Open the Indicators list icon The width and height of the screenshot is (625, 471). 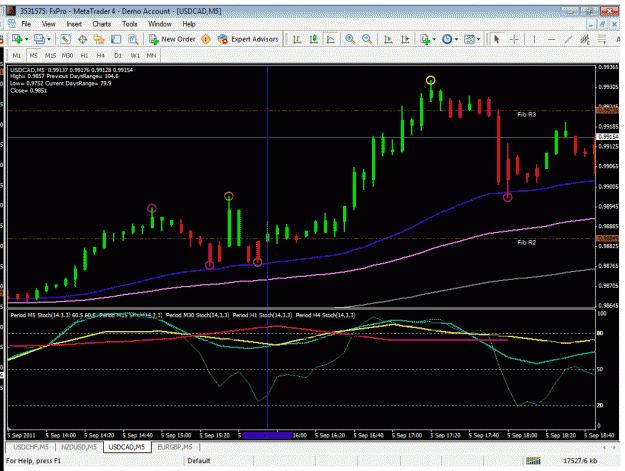(425, 39)
